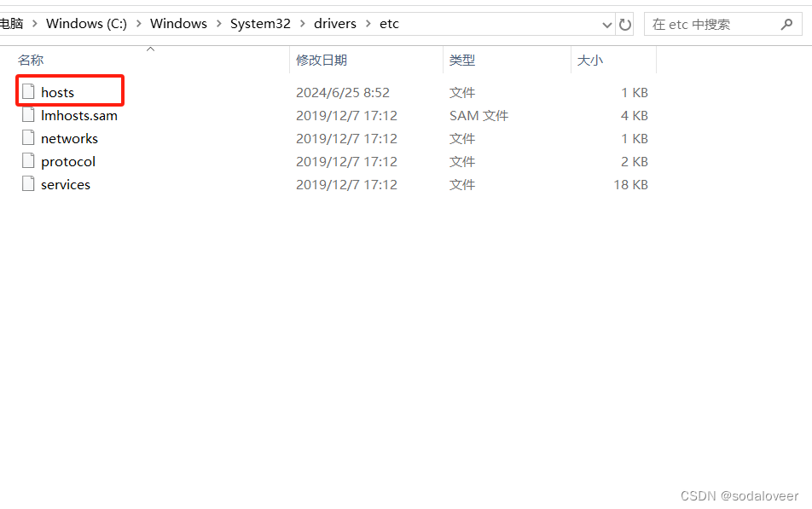The height and width of the screenshot is (509, 812).
Task: Expand chevron after drivers breadcrumb
Action: click(368, 24)
